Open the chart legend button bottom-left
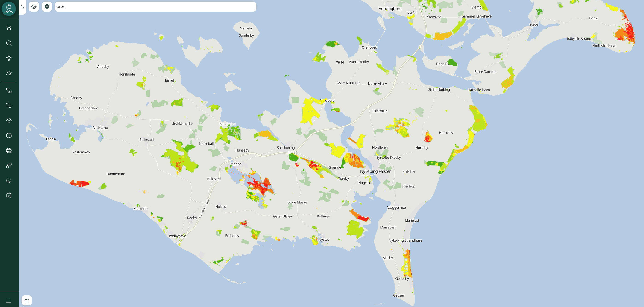Screen dimensions: 644x307 pyautogui.click(x=27, y=300)
